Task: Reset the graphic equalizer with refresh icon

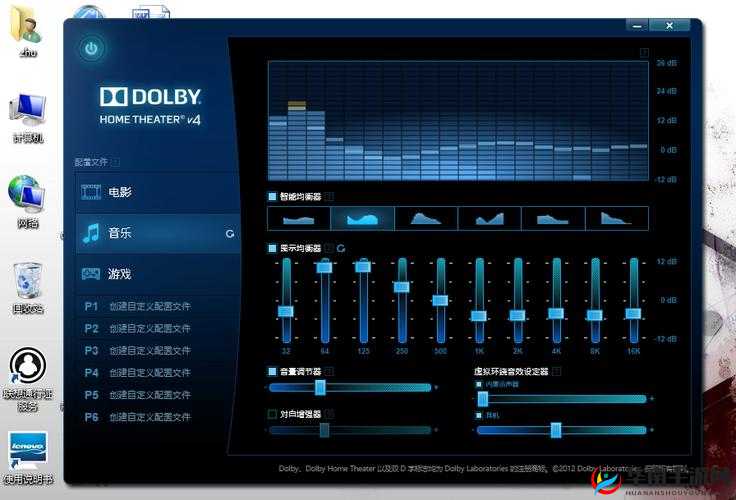Action: click(341, 247)
